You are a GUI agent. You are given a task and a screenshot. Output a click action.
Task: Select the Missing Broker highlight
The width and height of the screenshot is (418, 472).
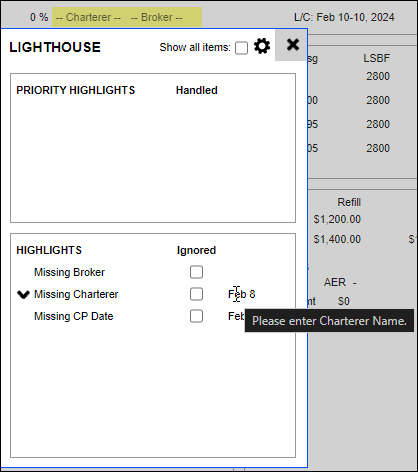click(69, 272)
